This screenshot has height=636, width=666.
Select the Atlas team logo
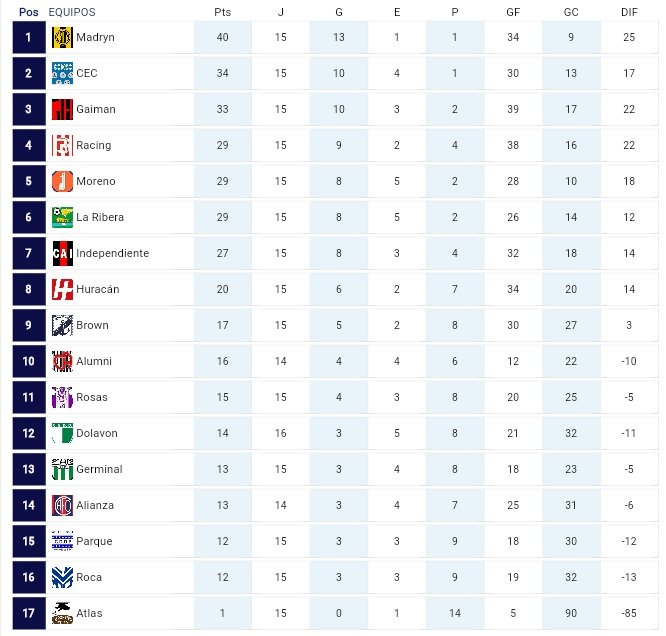pos(62,613)
